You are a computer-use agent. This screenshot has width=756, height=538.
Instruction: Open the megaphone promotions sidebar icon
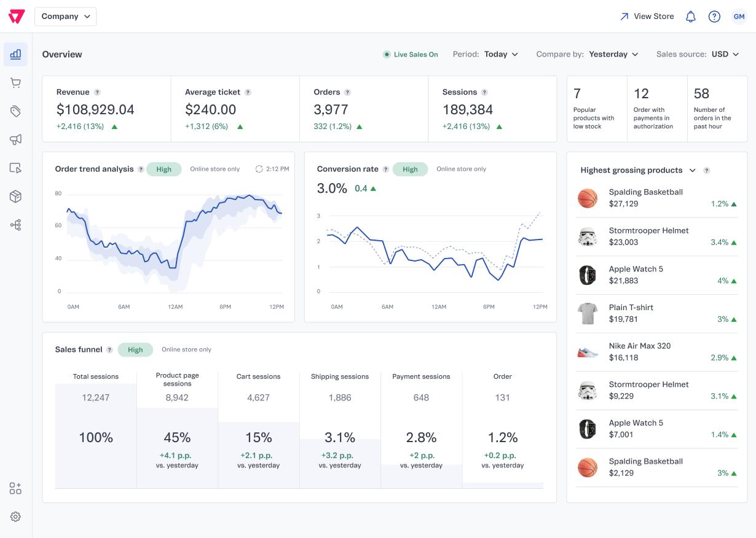coord(16,139)
